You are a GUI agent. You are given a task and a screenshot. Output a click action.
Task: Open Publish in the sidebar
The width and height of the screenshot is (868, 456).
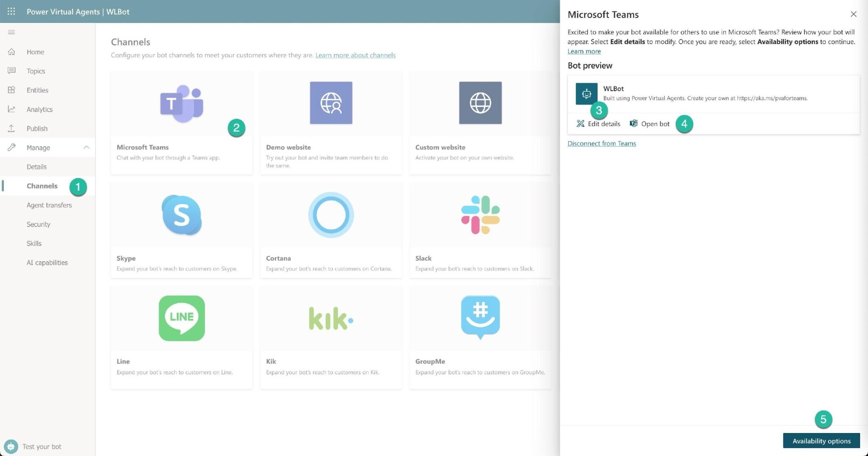pyautogui.click(x=37, y=128)
